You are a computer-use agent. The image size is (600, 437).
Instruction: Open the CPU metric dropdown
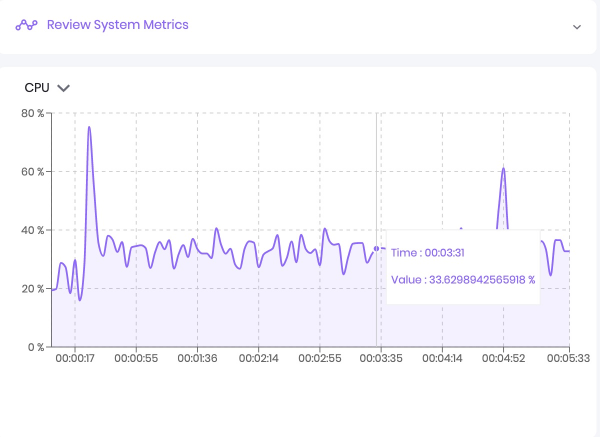[x=47, y=88]
